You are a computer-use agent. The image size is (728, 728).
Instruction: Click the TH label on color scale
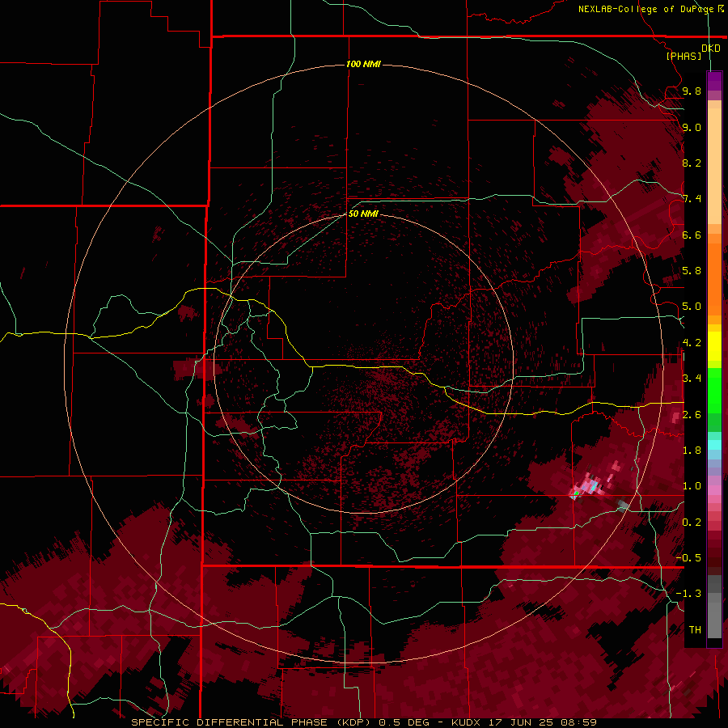pos(695,629)
